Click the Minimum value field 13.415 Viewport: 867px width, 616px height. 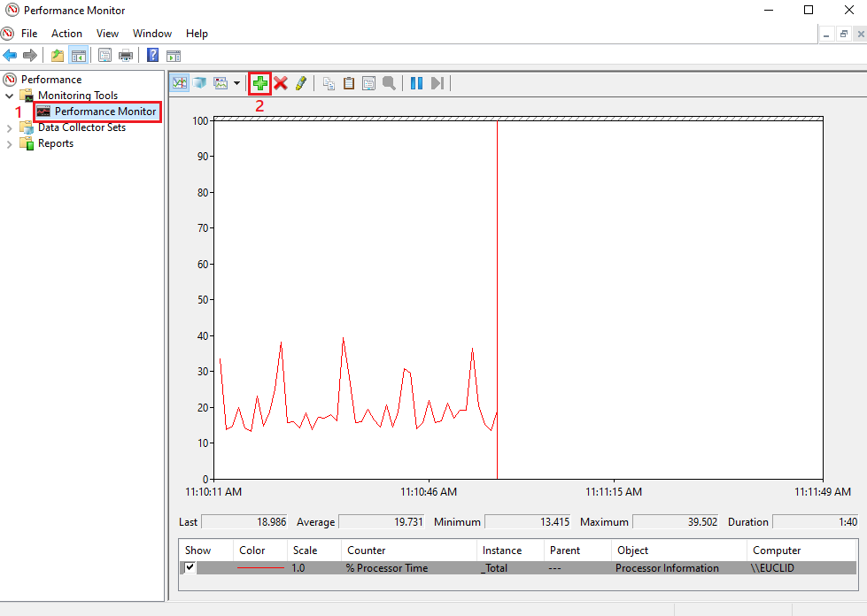528,522
